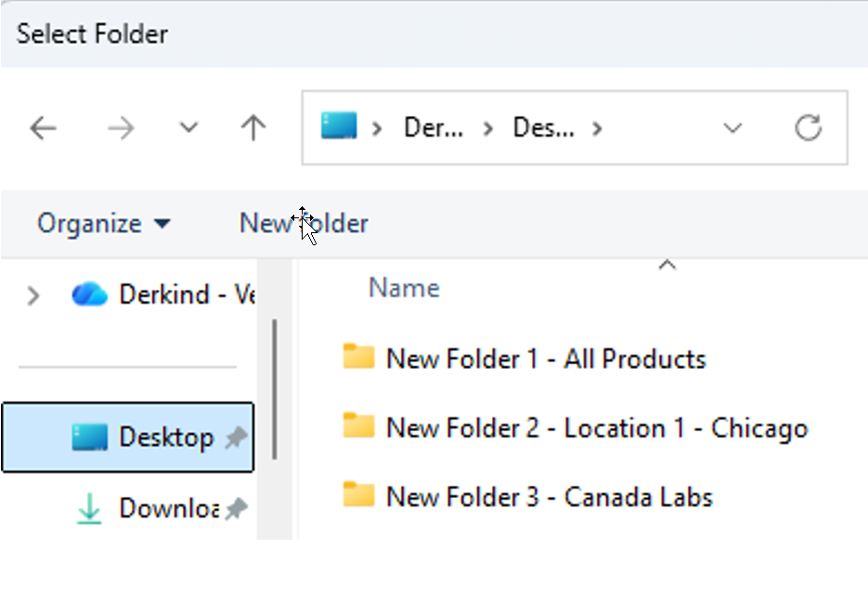Click the pin icon next to Desktop
This screenshot has width=868, height=602.
click(x=236, y=438)
